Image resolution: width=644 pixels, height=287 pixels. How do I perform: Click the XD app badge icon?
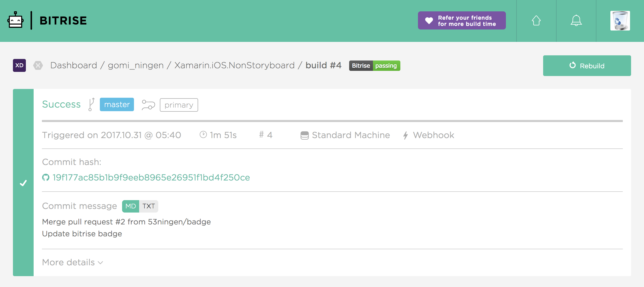(x=19, y=65)
